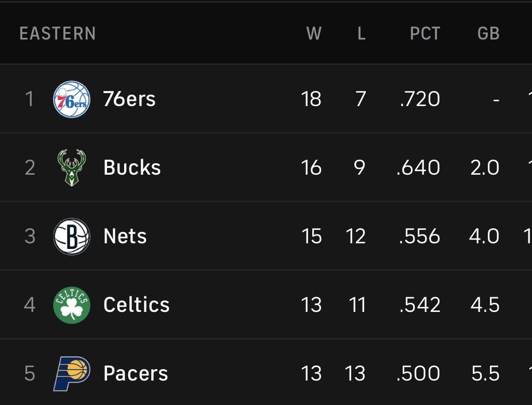The height and width of the screenshot is (405, 532).
Task: Select rank number 3 for Nets
Action: pos(30,236)
